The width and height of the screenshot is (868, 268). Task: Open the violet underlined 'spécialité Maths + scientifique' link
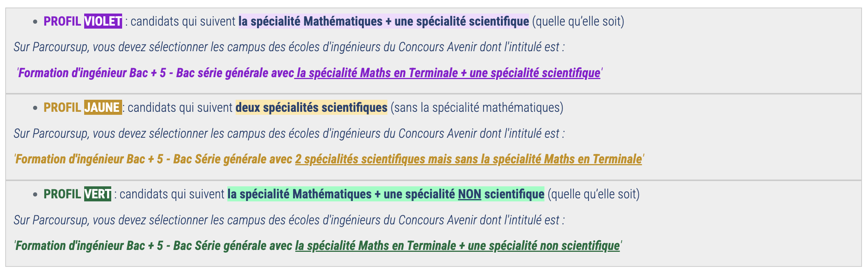coord(447,73)
